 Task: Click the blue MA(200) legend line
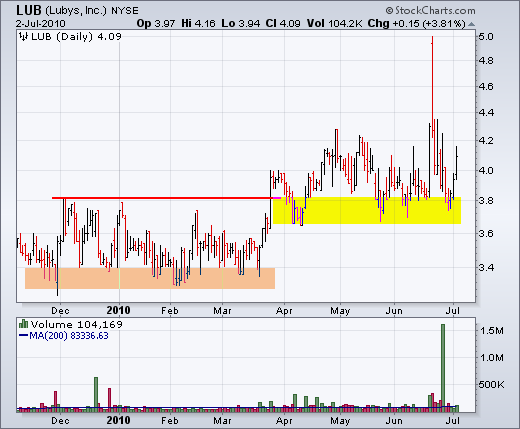[x=23, y=335]
